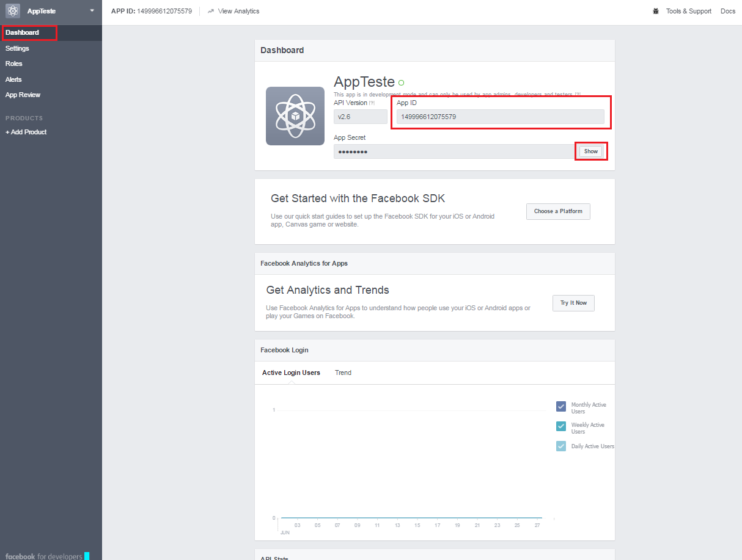Toggle the Daily Active Users checkbox
The height and width of the screenshot is (560, 742).
click(561, 446)
